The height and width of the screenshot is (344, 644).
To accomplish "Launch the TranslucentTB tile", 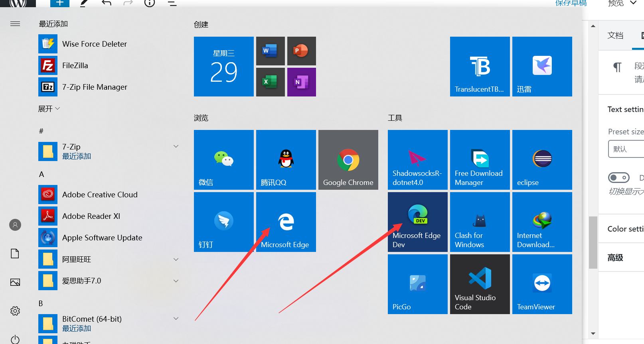I will click(x=480, y=67).
